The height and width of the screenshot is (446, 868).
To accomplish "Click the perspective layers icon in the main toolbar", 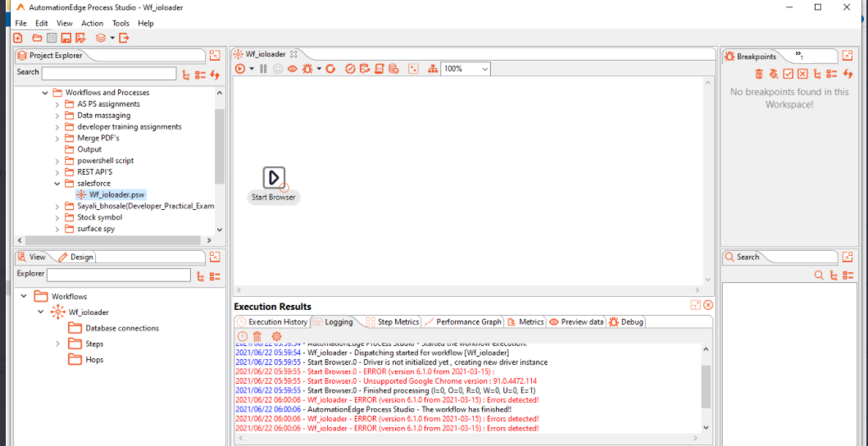I will (100, 38).
